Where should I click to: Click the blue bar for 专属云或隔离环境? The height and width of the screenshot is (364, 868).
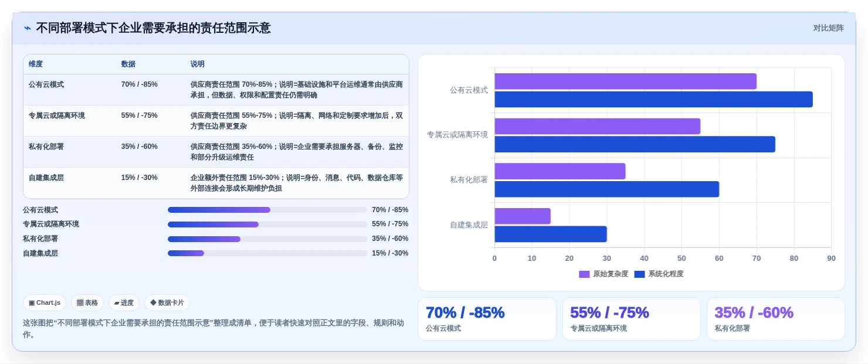point(635,144)
